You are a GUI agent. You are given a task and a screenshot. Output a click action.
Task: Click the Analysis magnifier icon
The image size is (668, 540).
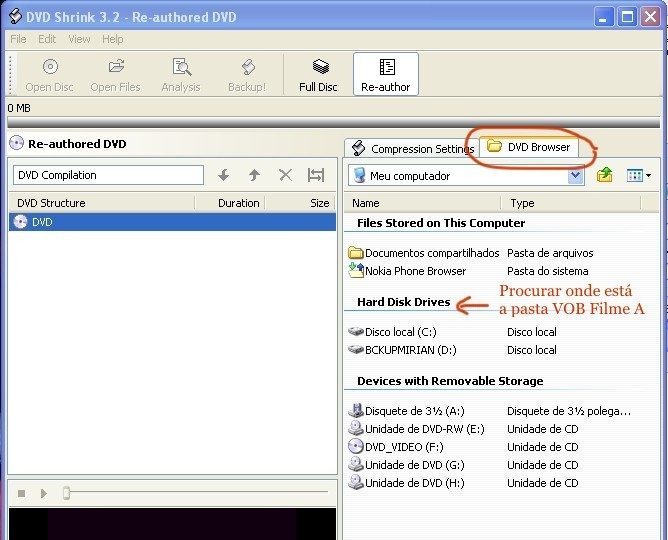coord(181,67)
